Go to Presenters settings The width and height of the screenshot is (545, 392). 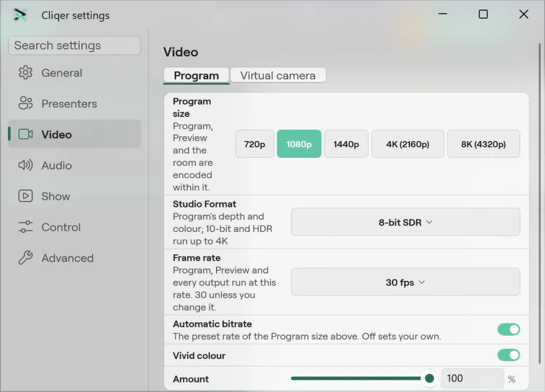coord(75,104)
